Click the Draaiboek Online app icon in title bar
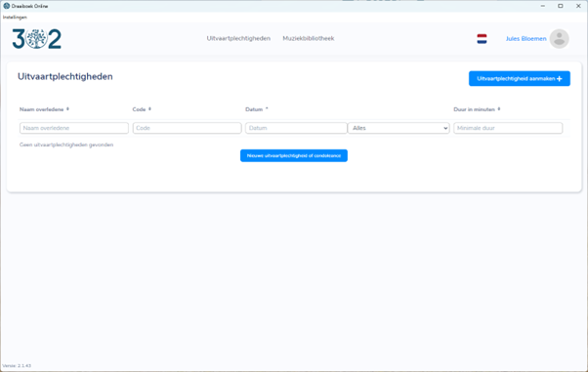588x372 pixels. (7, 6)
